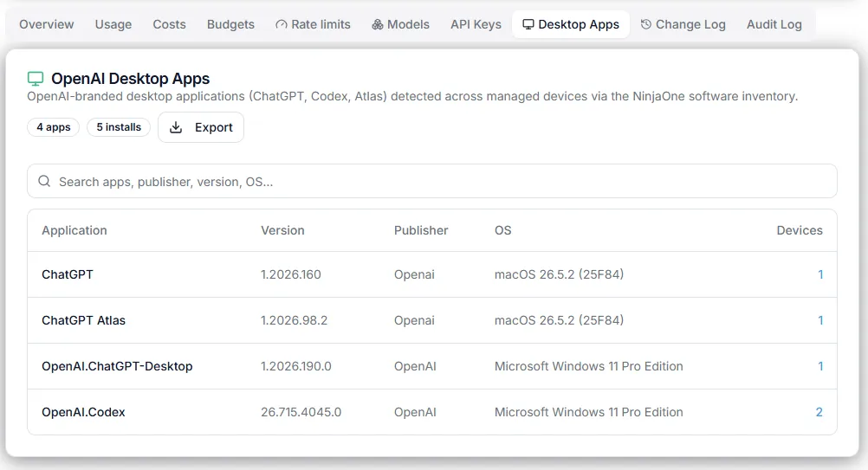Screen dimensions: 868x470
Task: Click the monitor icon in Desktop Apps tab
Action: tap(528, 24)
